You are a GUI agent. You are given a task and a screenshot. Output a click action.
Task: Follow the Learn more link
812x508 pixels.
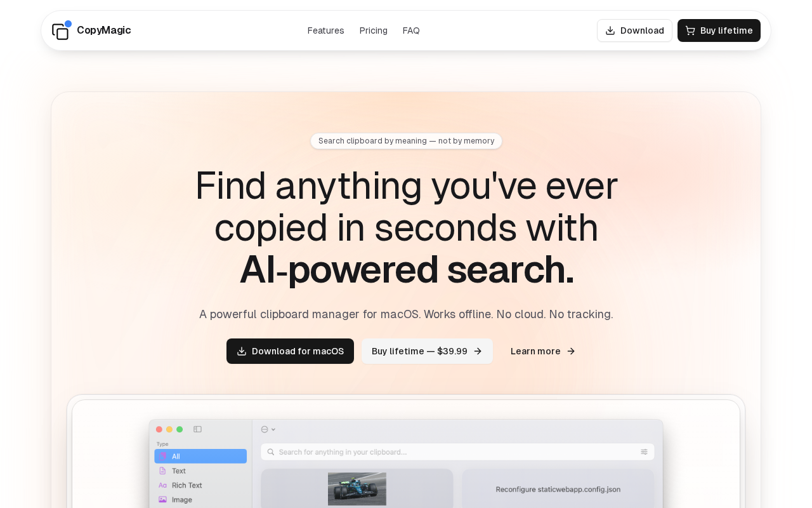[x=543, y=351]
